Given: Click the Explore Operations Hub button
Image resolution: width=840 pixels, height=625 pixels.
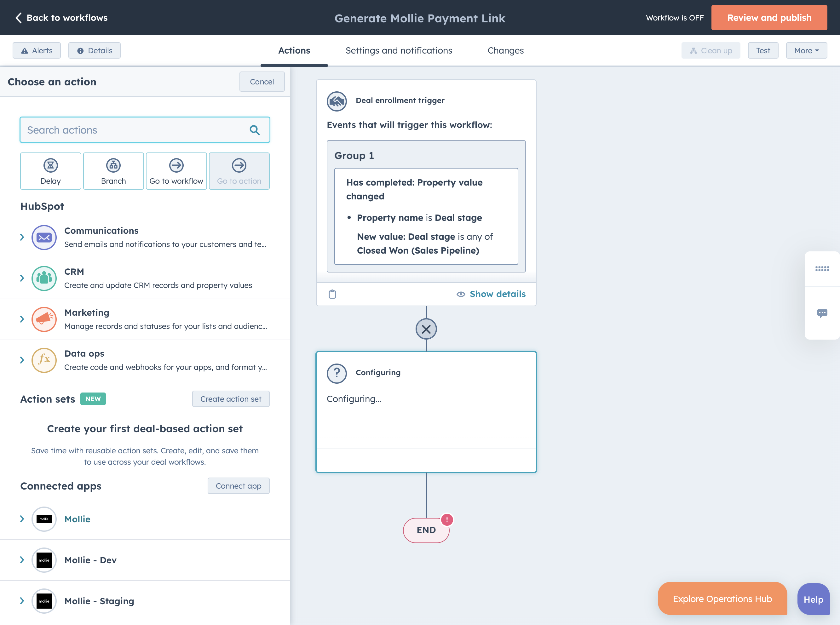Looking at the screenshot, I should click(722, 599).
